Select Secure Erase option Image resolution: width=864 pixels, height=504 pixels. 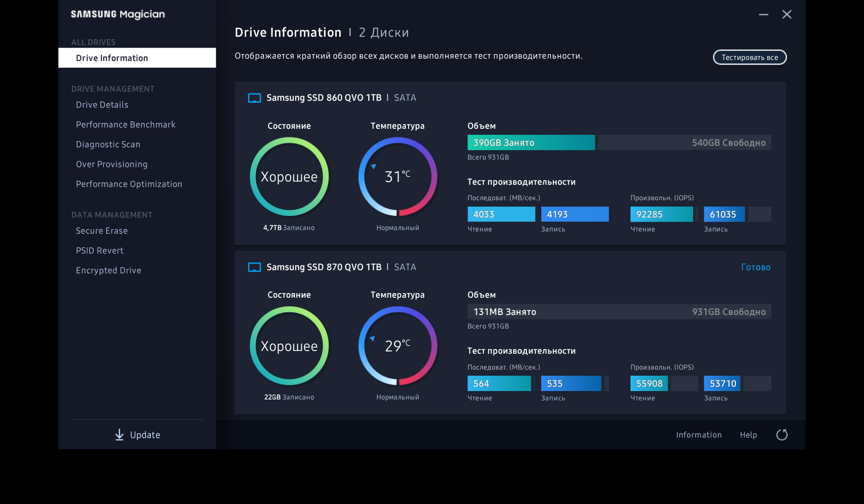click(102, 231)
